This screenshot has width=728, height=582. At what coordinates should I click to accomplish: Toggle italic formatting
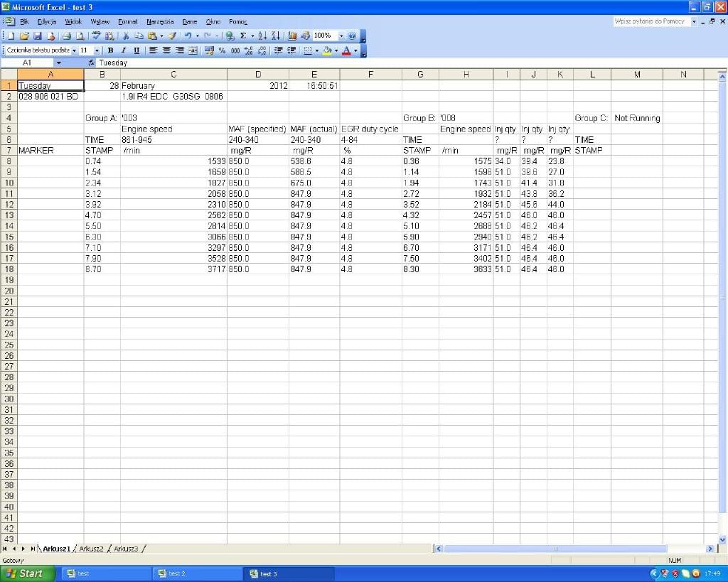[x=124, y=50]
